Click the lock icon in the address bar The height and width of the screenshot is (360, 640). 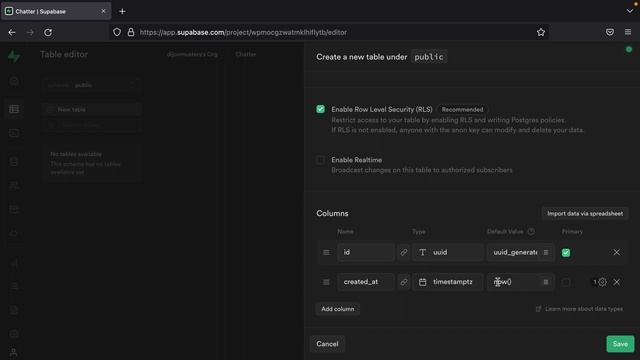pyautogui.click(x=131, y=32)
